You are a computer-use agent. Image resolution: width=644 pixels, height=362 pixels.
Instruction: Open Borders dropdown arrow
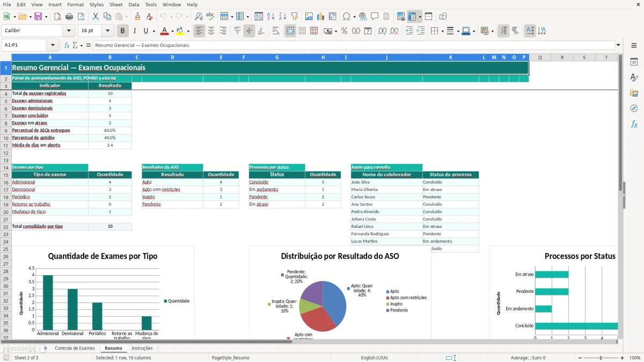tap(442, 31)
